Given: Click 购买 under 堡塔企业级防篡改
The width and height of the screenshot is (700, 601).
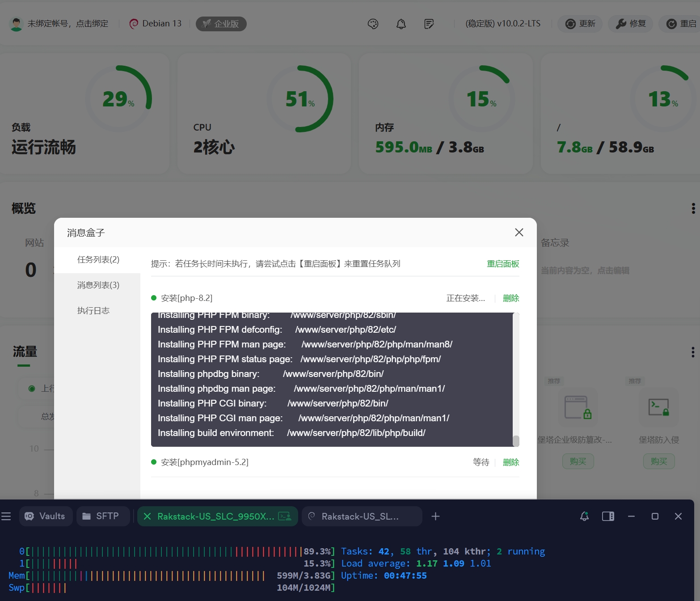Looking at the screenshot, I should 578,461.
